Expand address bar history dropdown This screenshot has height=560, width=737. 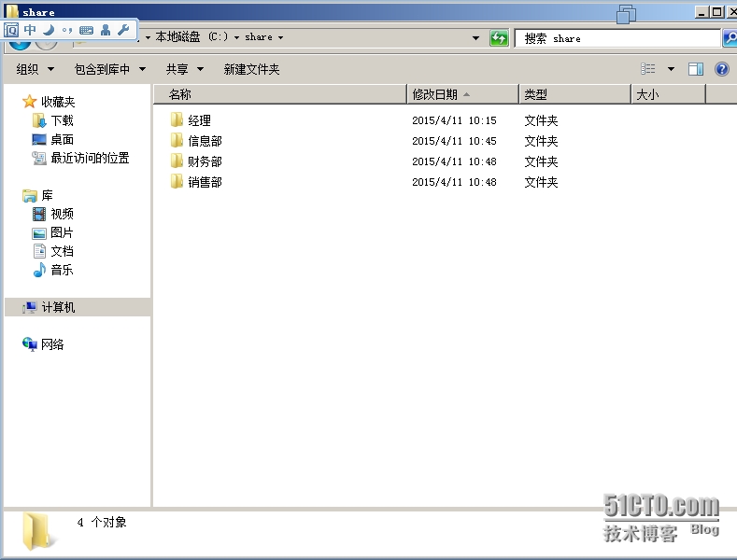click(x=475, y=37)
